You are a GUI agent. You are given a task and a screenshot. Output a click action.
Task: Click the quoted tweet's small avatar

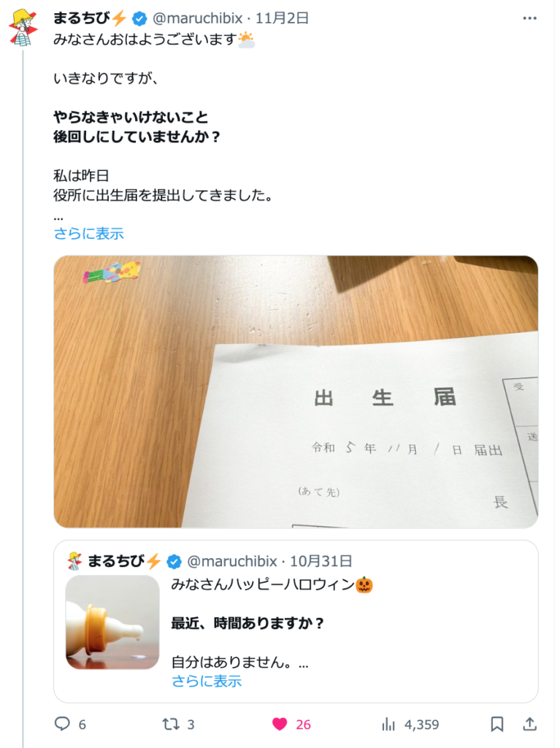(x=75, y=561)
